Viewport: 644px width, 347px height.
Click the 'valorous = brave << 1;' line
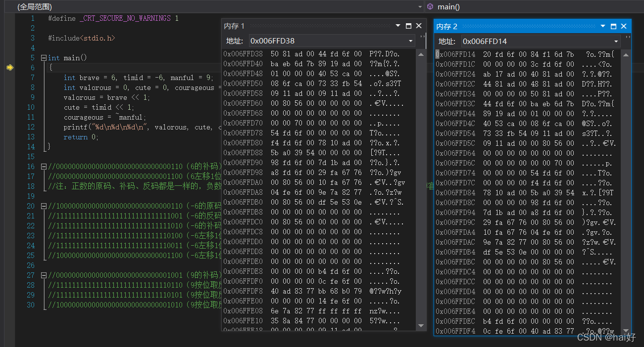pyautogui.click(x=107, y=97)
